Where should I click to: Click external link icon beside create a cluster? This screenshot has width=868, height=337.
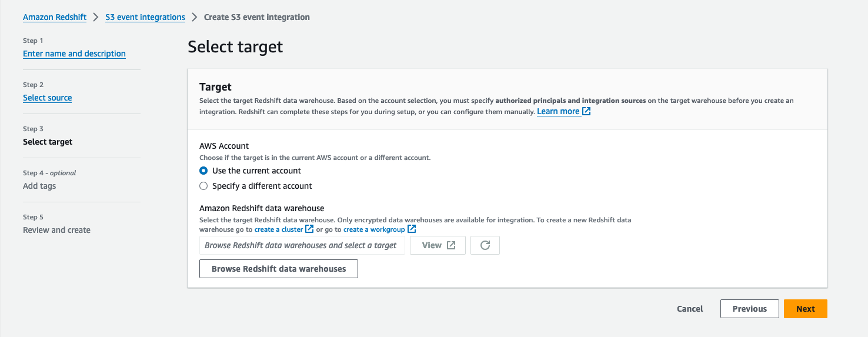(x=309, y=229)
